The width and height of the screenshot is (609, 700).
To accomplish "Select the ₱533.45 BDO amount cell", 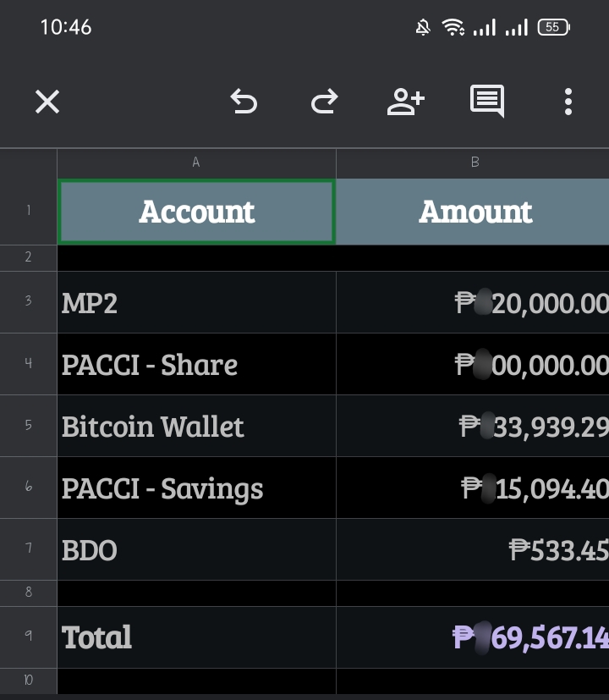I will point(473,549).
